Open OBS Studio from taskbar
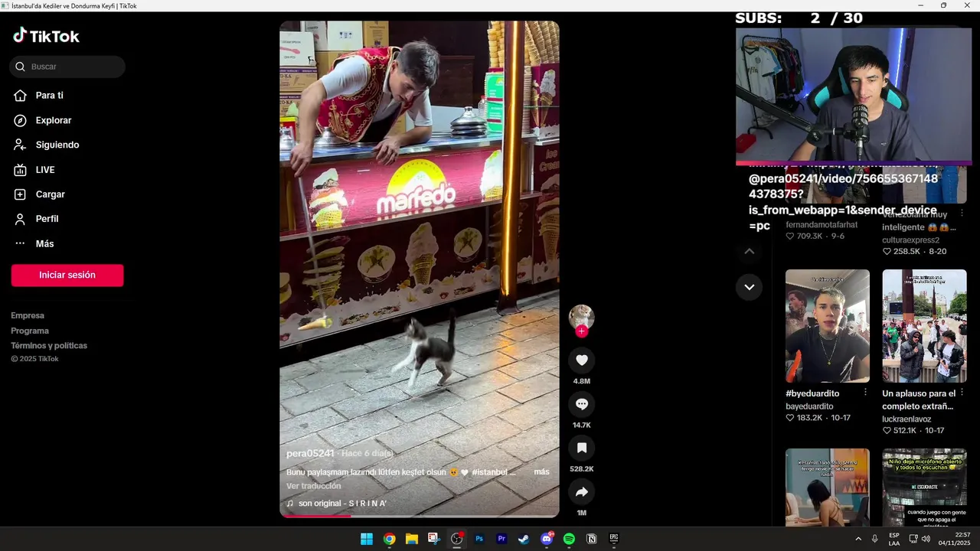The width and height of the screenshot is (980, 551). (457, 539)
